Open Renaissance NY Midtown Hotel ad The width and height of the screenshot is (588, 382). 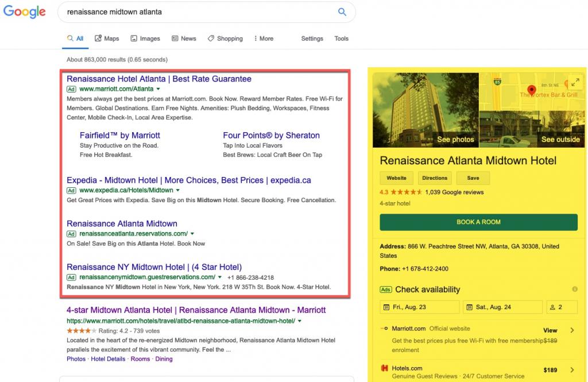[x=154, y=267]
